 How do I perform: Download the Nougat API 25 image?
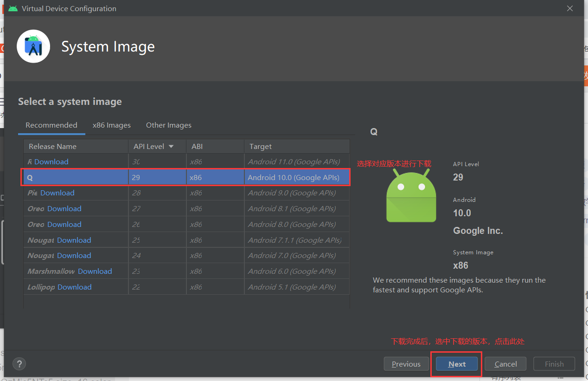point(74,240)
